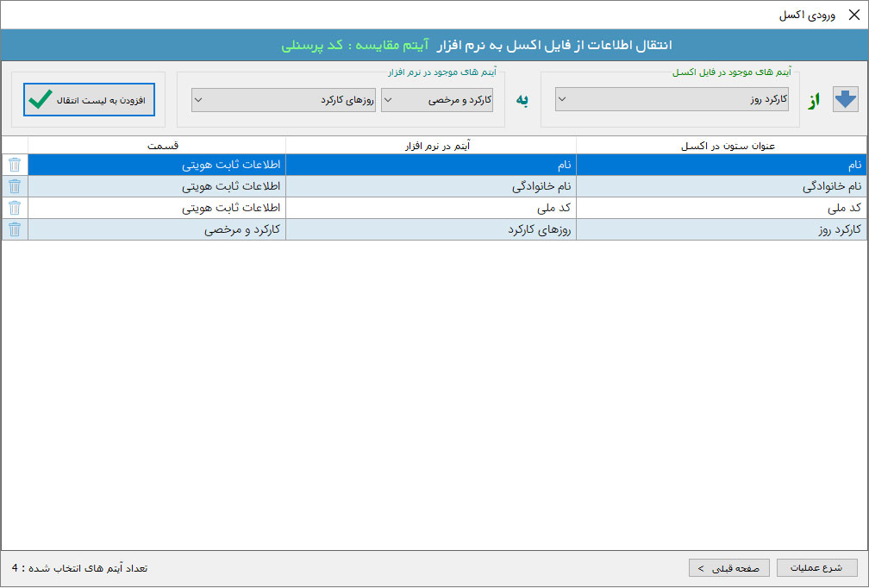Select the کد ملی row in the table
The width and height of the screenshot is (869, 588).
click(x=721, y=208)
